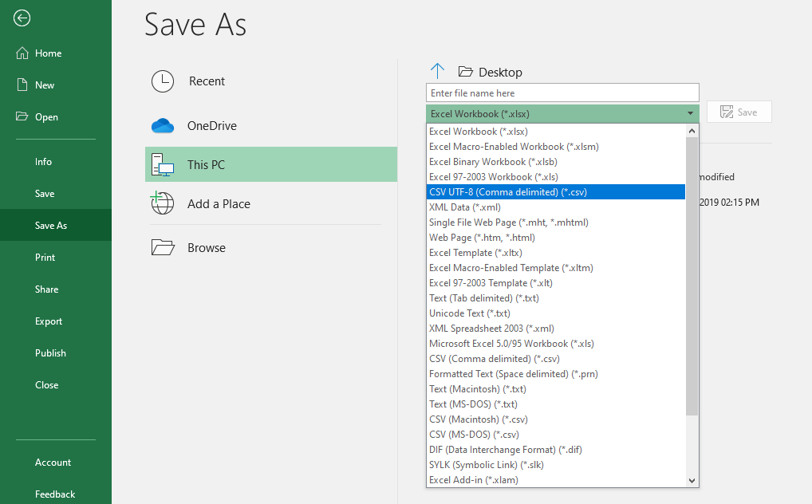The height and width of the screenshot is (504, 812).
Task: Choose Excel Macro-Enabled Workbook (*.xlsm)
Action: pyautogui.click(x=556, y=147)
